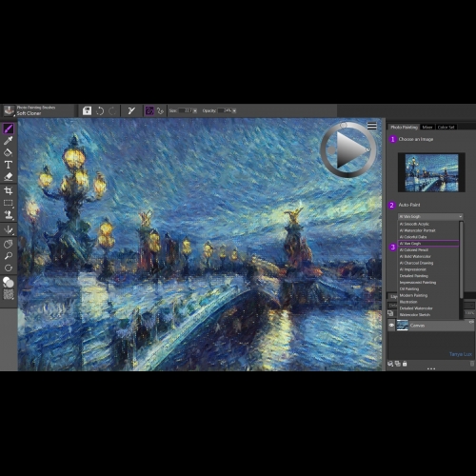Screen dimensions: 476x476
Task: Switch to straight line strokes
Action: click(x=160, y=110)
